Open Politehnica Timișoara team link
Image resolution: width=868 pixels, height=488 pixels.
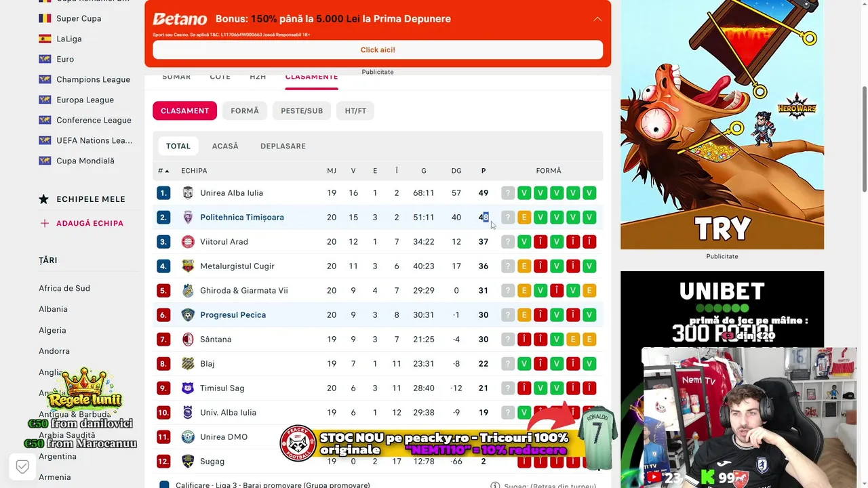coord(242,218)
